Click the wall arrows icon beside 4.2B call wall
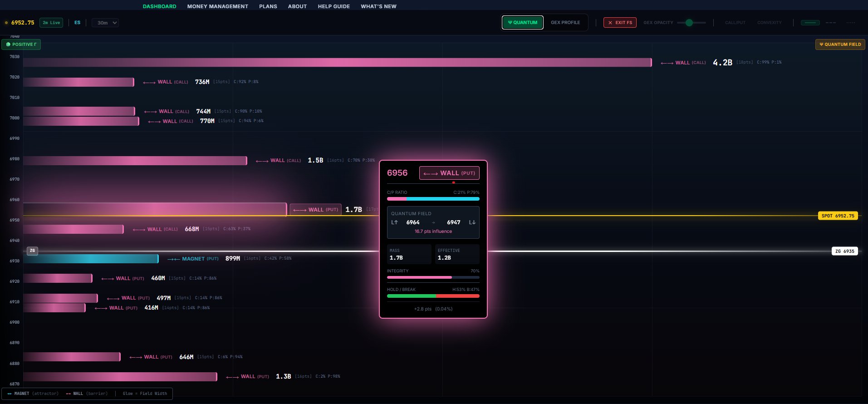This screenshot has height=404, width=868. (667, 63)
